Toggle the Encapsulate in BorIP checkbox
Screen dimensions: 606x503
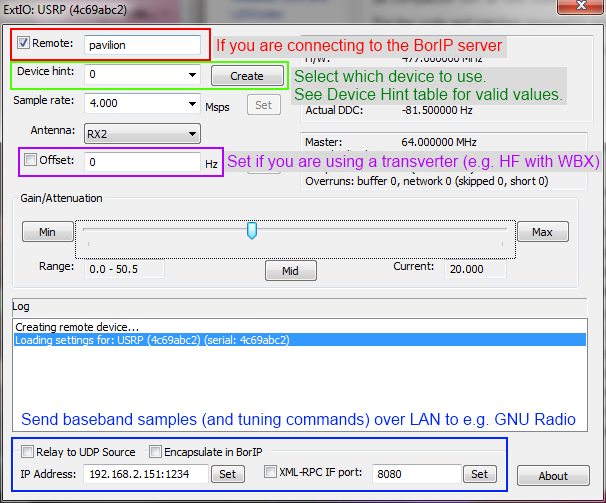(155, 451)
